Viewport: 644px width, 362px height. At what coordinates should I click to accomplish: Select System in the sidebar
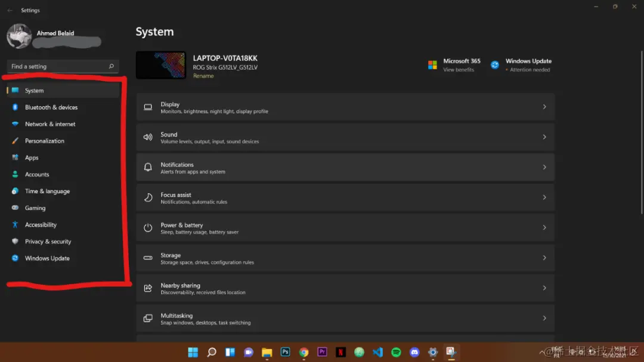pos(63,91)
